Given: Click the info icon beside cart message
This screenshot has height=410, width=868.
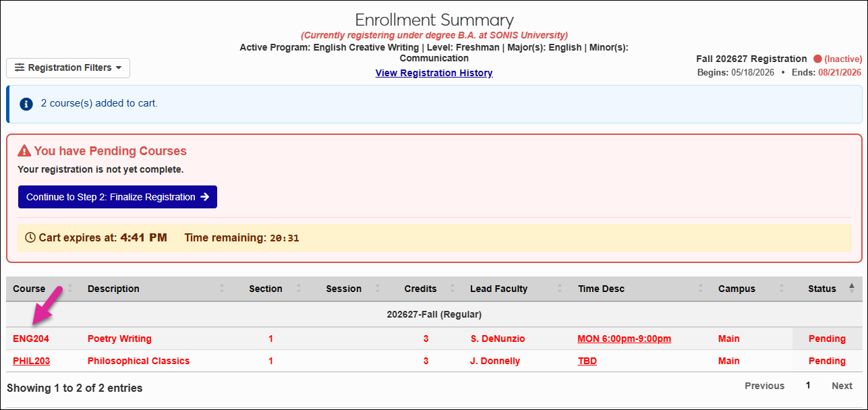Looking at the screenshot, I should tap(26, 104).
